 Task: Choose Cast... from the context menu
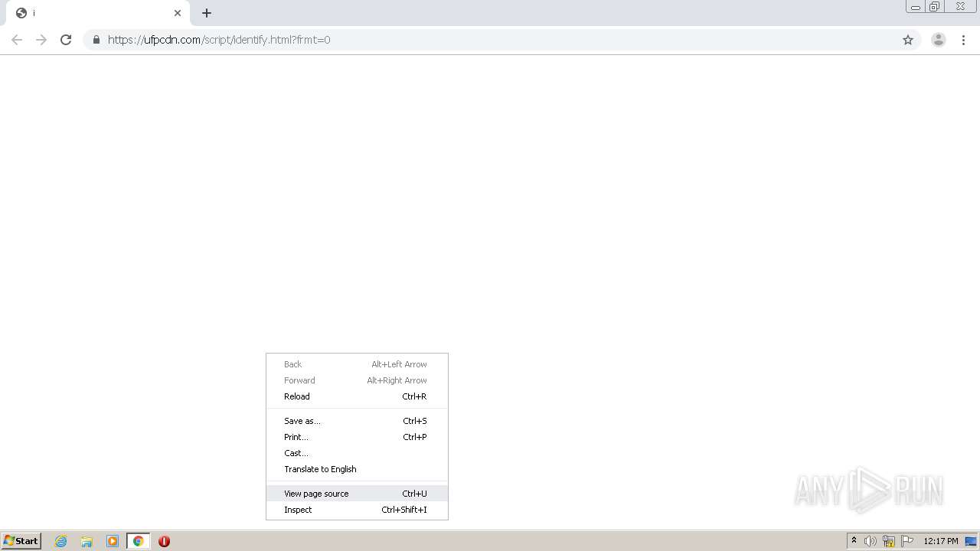click(357, 453)
